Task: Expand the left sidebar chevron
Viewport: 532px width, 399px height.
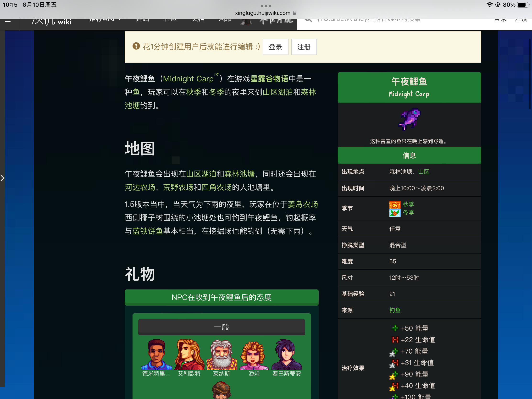Action: point(2,178)
